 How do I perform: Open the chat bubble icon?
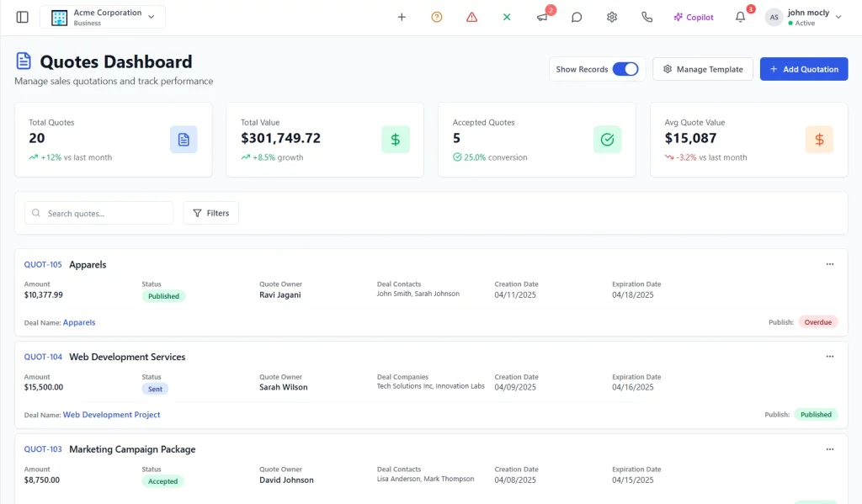click(x=577, y=17)
